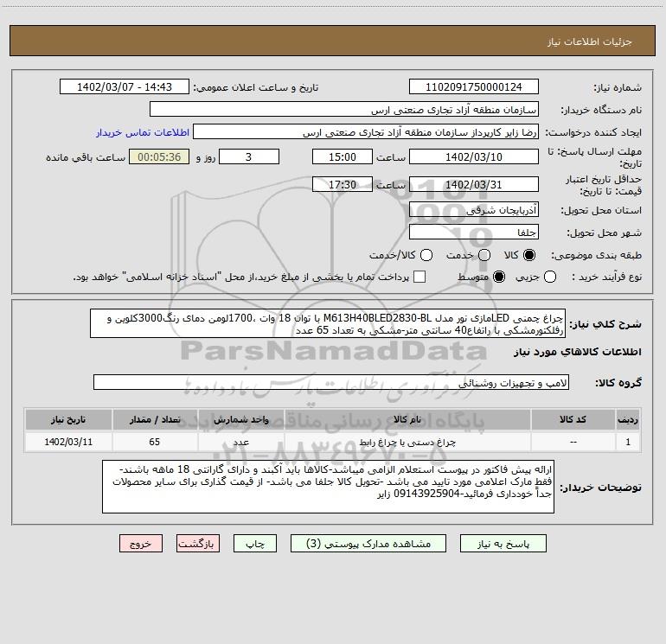666x644 pixels.
Task: Click delivery province field آذربایجان شرقی
Action: click(474, 210)
